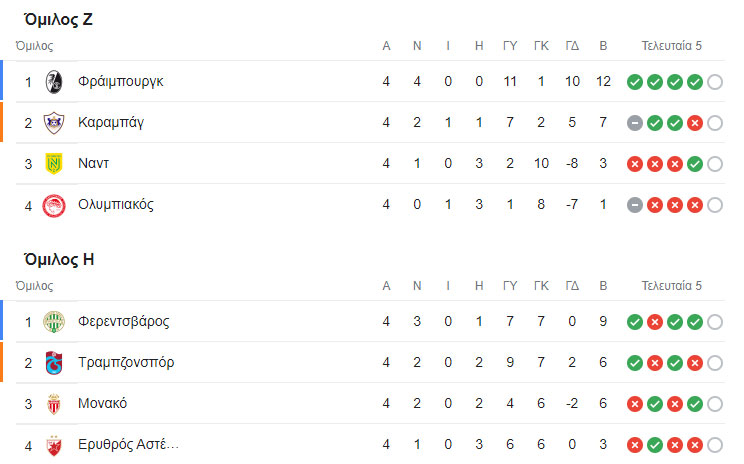
Task: Click the Ferencváros green club crest
Action: [54, 322]
